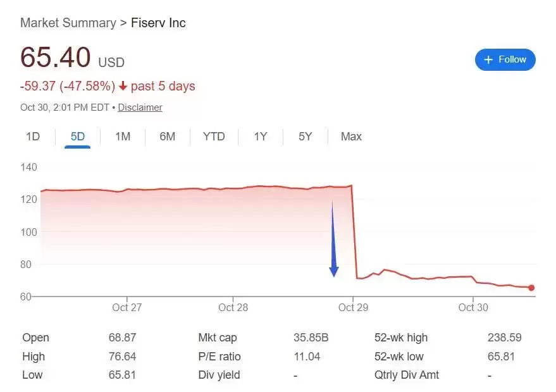Click the red down arrow price indicator
The image size is (556, 392).
pos(123,87)
